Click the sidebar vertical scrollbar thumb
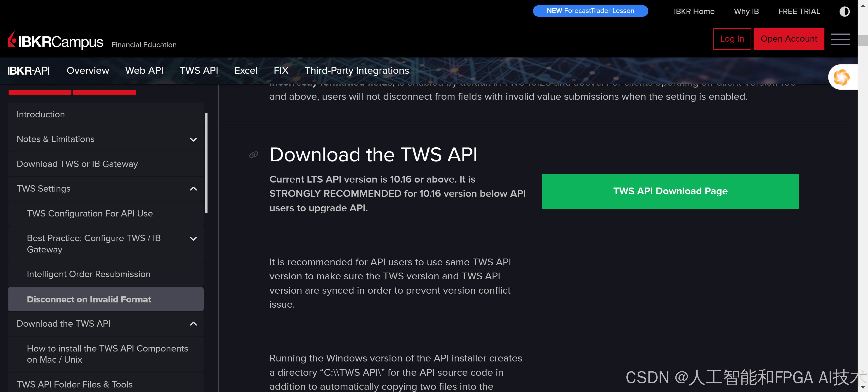The height and width of the screenshot is (392, 868). [206, 163]
